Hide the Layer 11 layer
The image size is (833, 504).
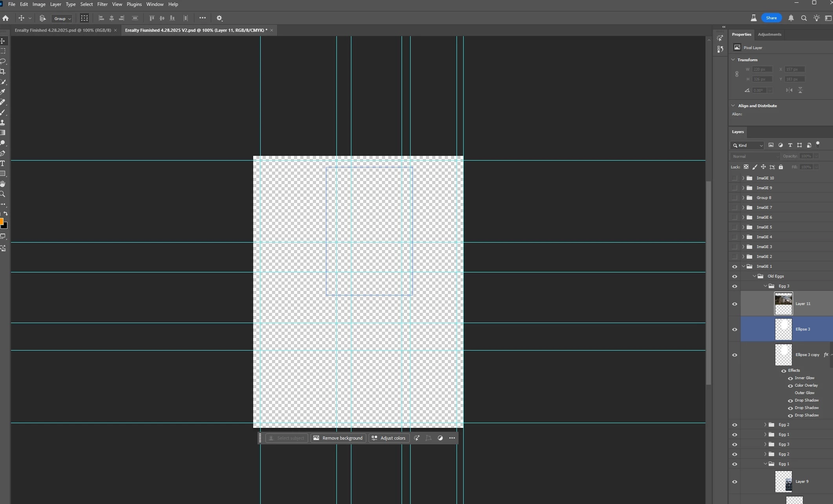click(x=734, y=304)
